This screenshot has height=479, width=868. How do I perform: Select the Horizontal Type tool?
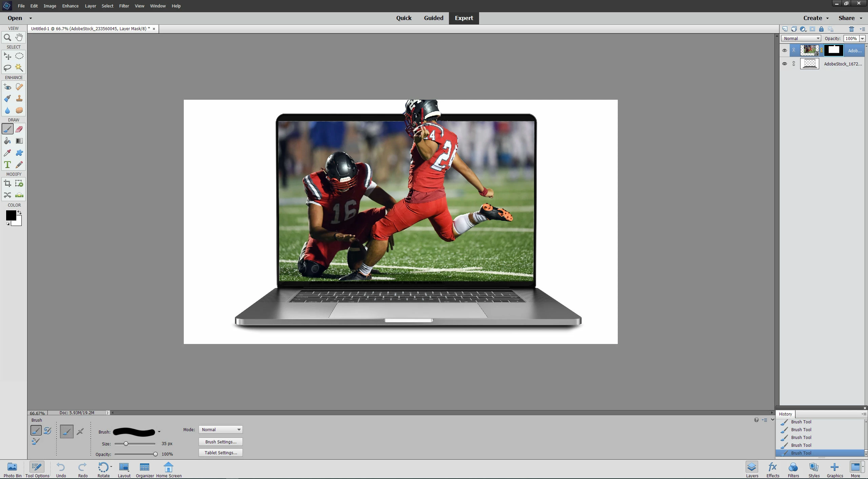(7, 165)
